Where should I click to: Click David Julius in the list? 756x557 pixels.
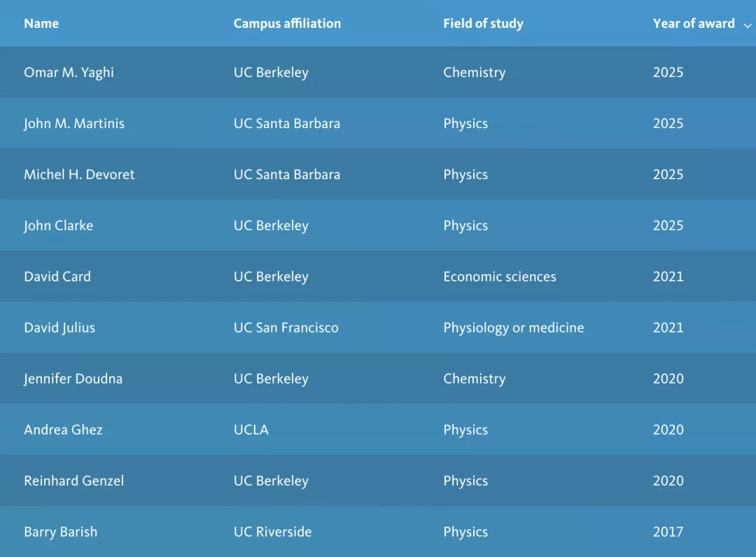59,327
